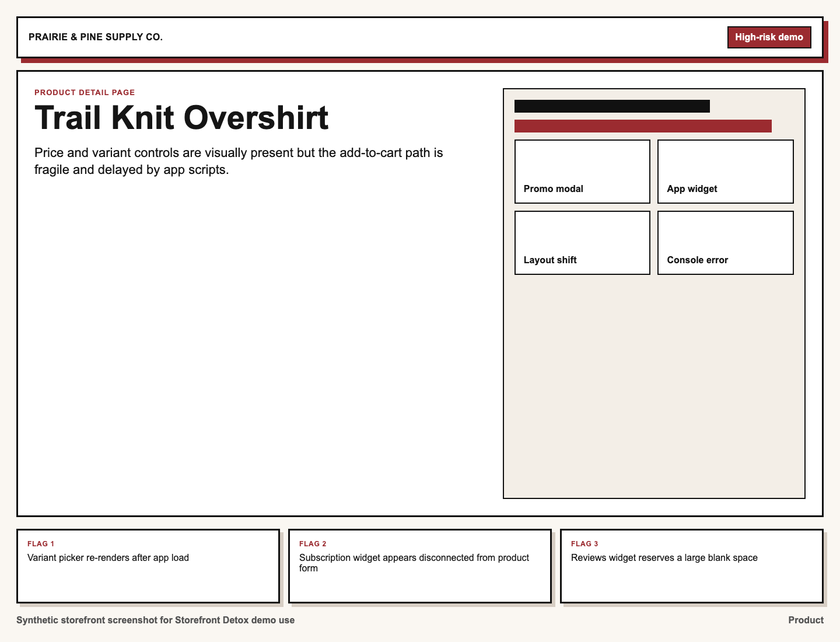Viewport: 840px width, 642px height.
Task: Click the footer Synthetic storefront screenshot text
Action: (155, 620)
